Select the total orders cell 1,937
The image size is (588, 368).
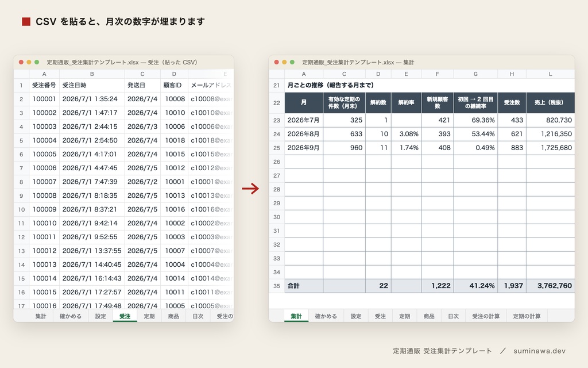512,286
